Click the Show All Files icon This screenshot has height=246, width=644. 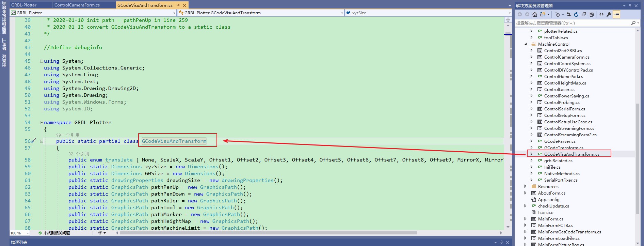click(591, 14)
